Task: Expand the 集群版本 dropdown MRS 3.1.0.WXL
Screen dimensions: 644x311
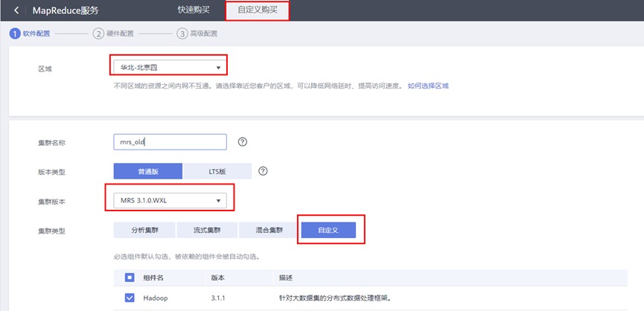Action: (168, 200)
